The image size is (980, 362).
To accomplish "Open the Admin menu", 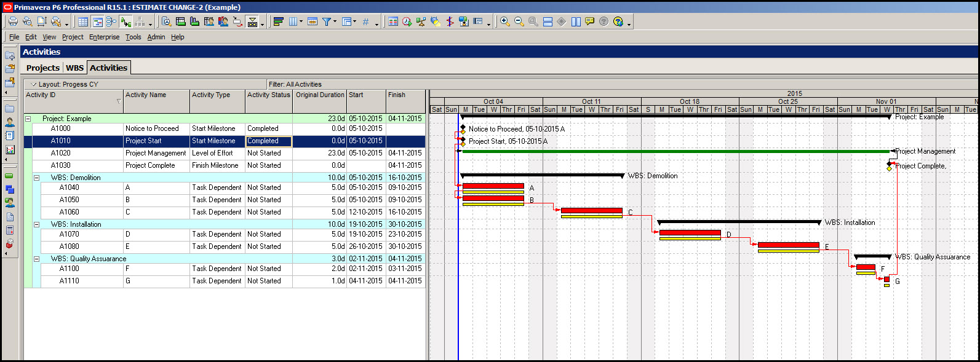I will tap(156, 37).
